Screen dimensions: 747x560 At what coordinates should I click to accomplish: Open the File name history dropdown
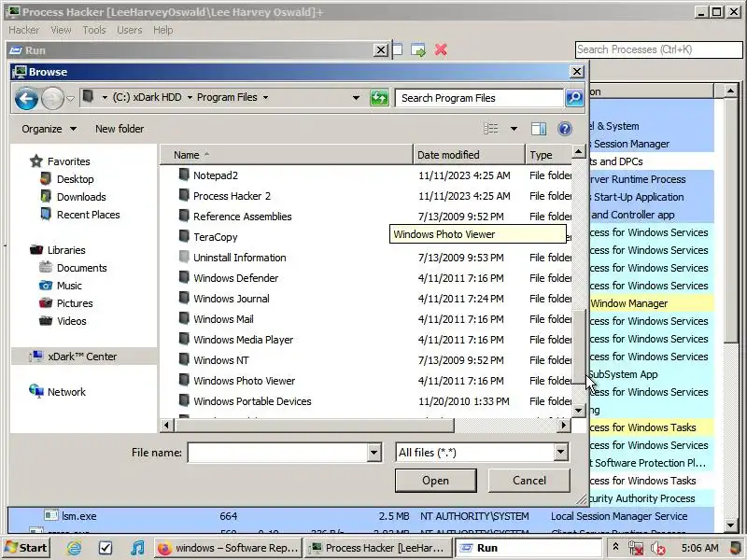374,453
